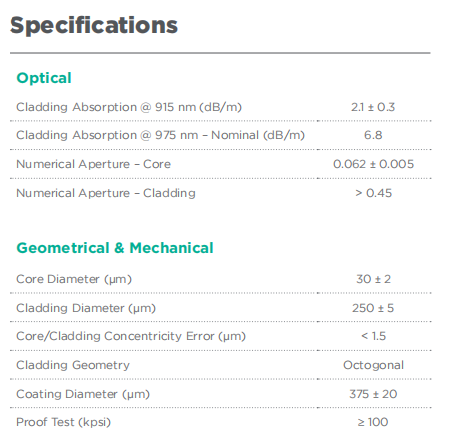Select the Octagonal geometry value

(373, 365)
